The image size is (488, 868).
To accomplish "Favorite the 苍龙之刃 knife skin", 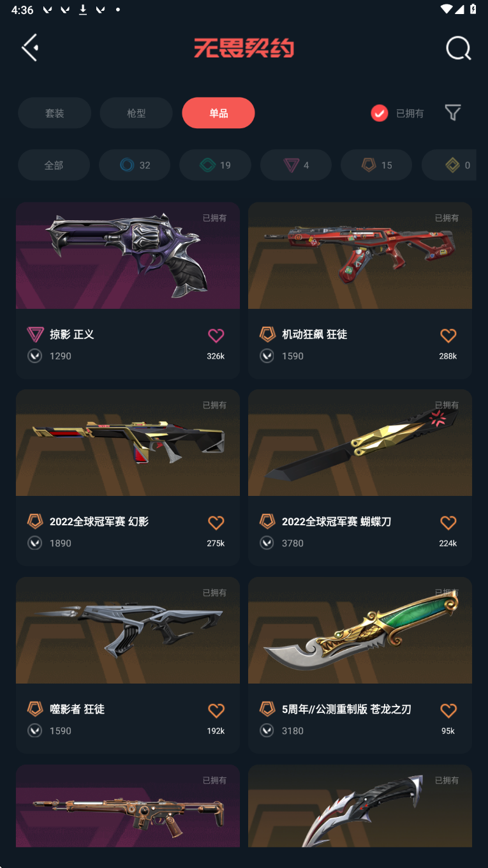I will coord(448,710).
